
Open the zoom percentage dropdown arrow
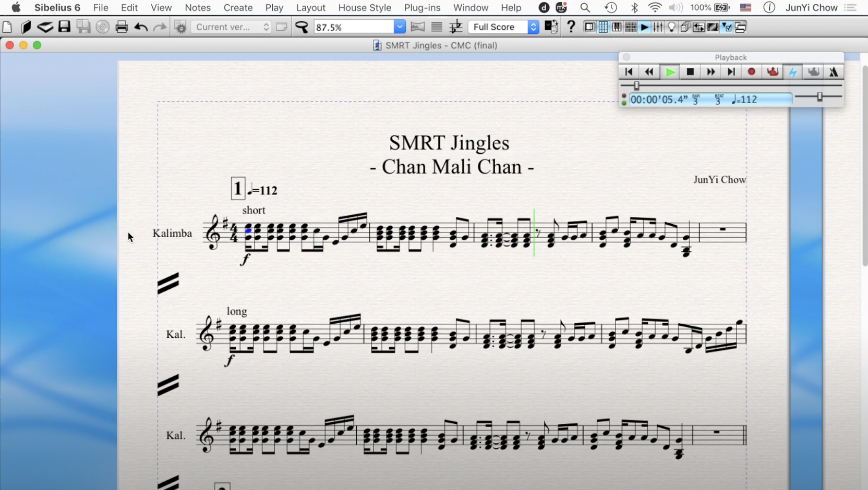coord(399,27)
